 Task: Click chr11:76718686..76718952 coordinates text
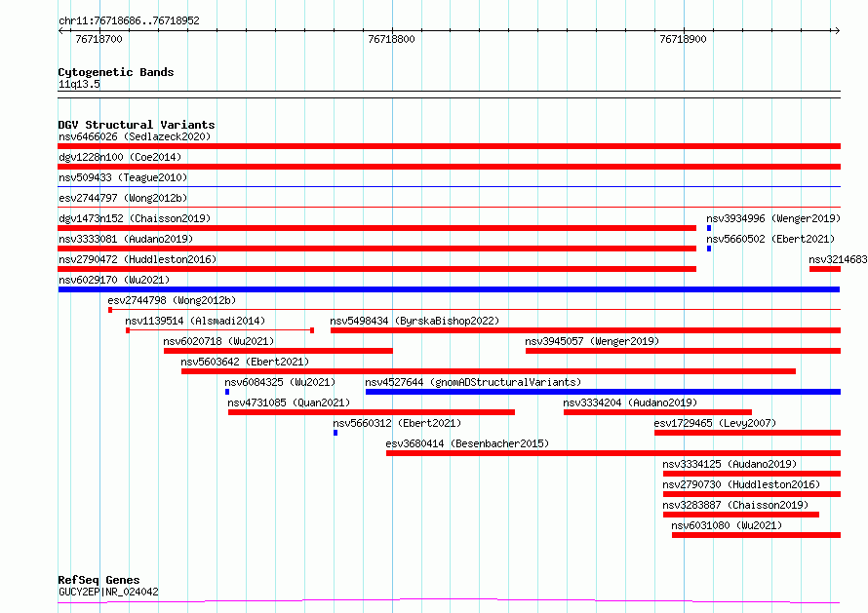(129, 20)
